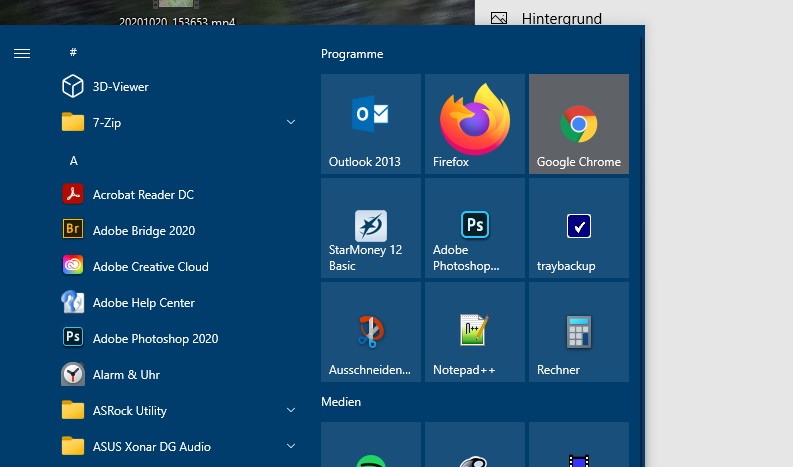Open Adobe Creative Cloud icon
This screenshot has height=467, width=793.
tap(73, 265)
